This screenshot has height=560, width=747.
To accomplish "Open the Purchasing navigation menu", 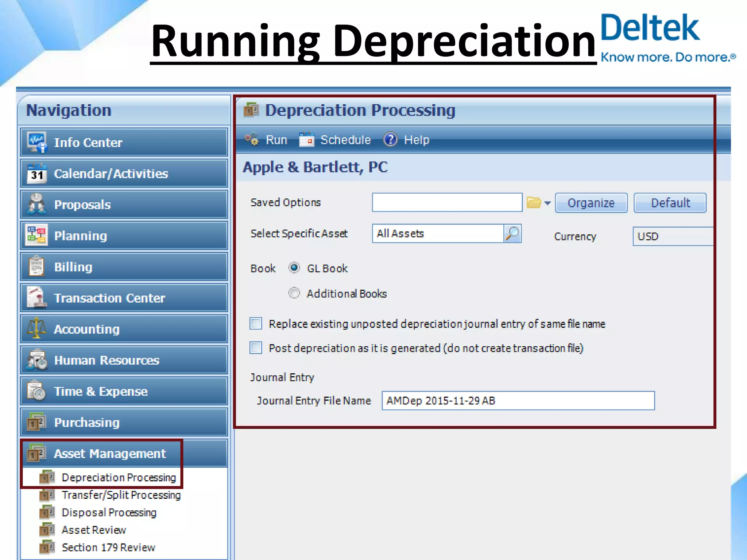I will pyautogui.click(x=124, y=422).
